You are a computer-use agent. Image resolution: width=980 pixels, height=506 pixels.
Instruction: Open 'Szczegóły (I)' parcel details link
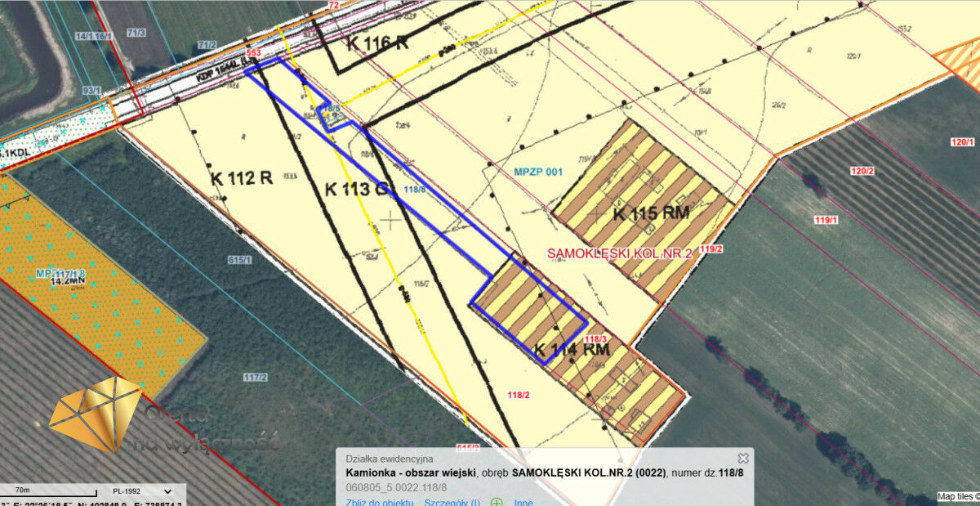pyautogui.click(x=452, y=501)
